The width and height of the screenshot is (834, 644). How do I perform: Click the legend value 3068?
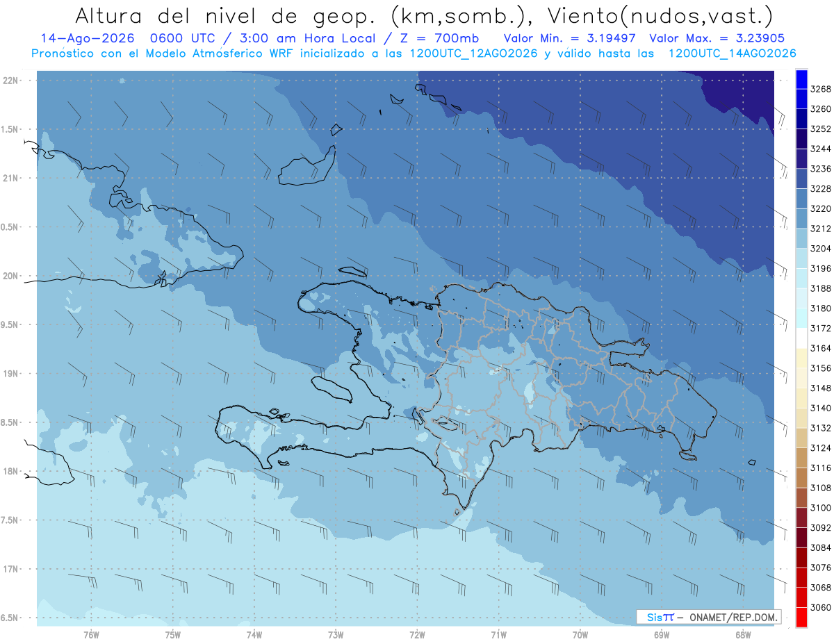[x=820, y=587]
